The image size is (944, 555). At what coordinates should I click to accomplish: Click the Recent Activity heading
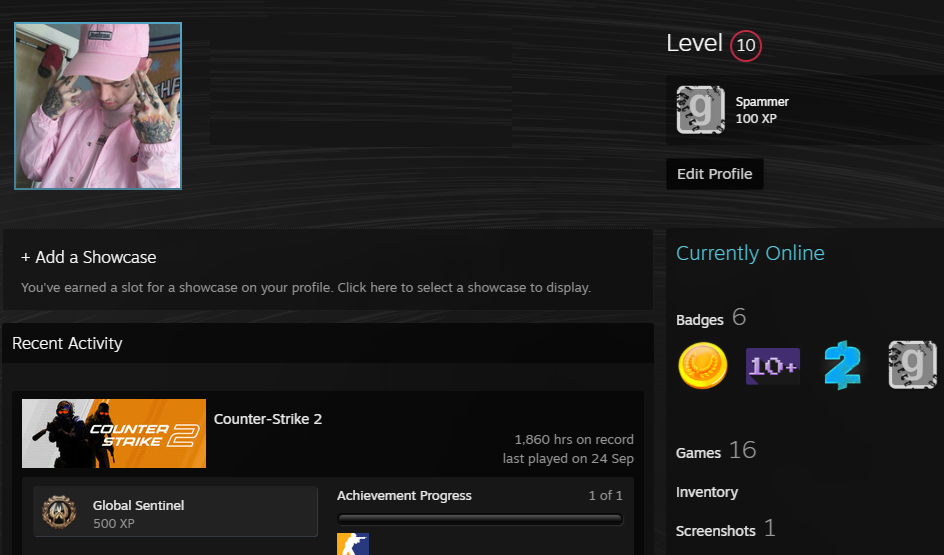coord(67,343)
